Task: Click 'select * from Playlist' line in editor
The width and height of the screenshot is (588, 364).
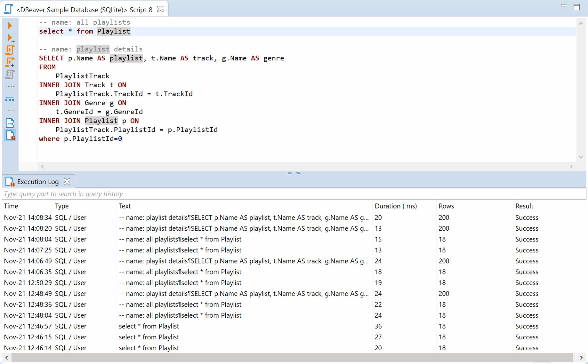Action: (x=85, y=31)
